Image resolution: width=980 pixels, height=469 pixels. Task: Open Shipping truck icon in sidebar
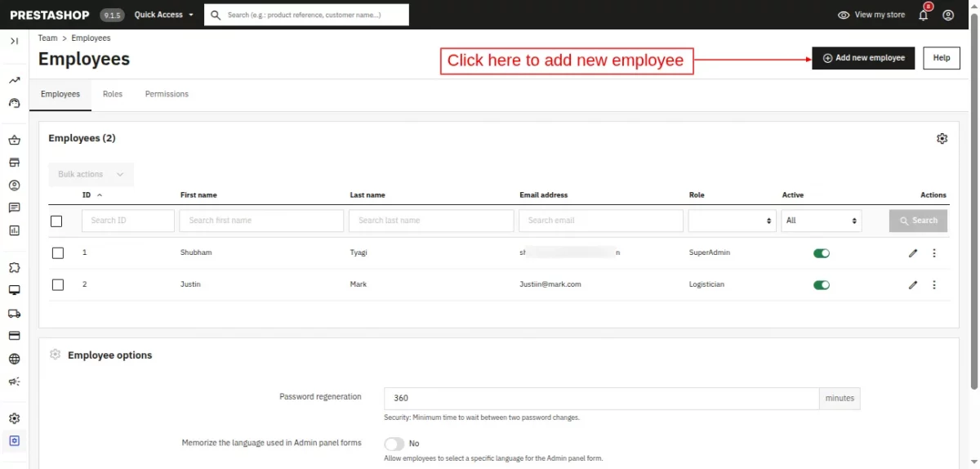tap(14, 313)
